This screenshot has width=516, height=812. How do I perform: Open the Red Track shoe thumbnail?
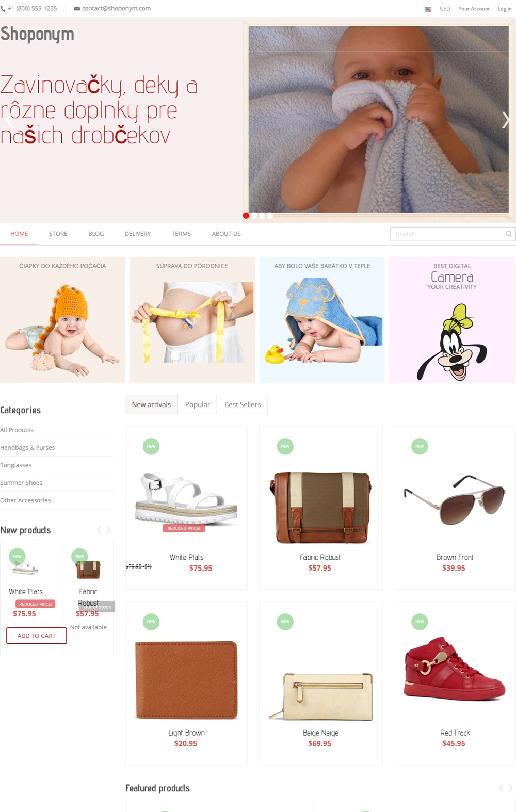click(x=455, y=669)
